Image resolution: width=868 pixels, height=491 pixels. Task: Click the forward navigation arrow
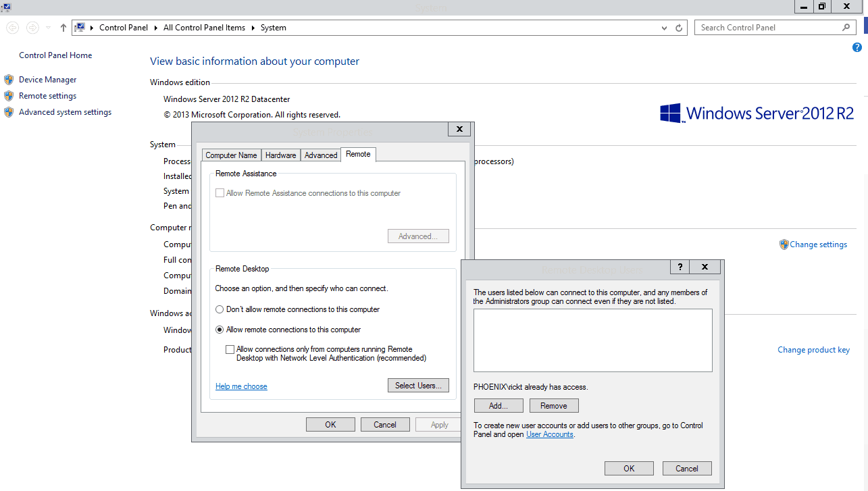tap(32, 28)
